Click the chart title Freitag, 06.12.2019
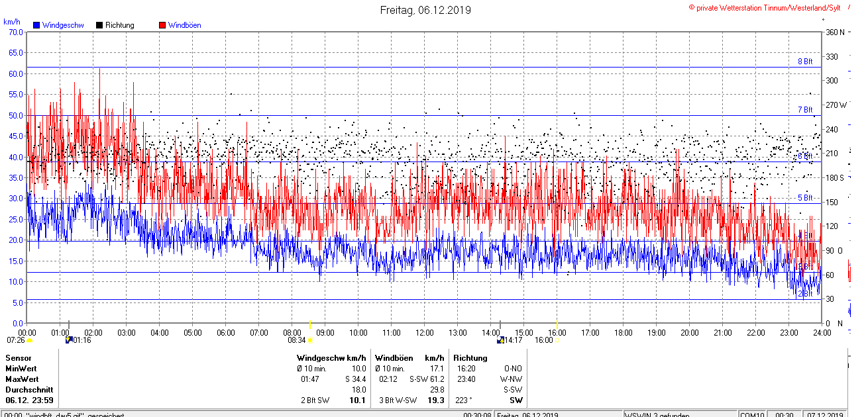Viewport: 868px width, 417px height. click(425, 10)
